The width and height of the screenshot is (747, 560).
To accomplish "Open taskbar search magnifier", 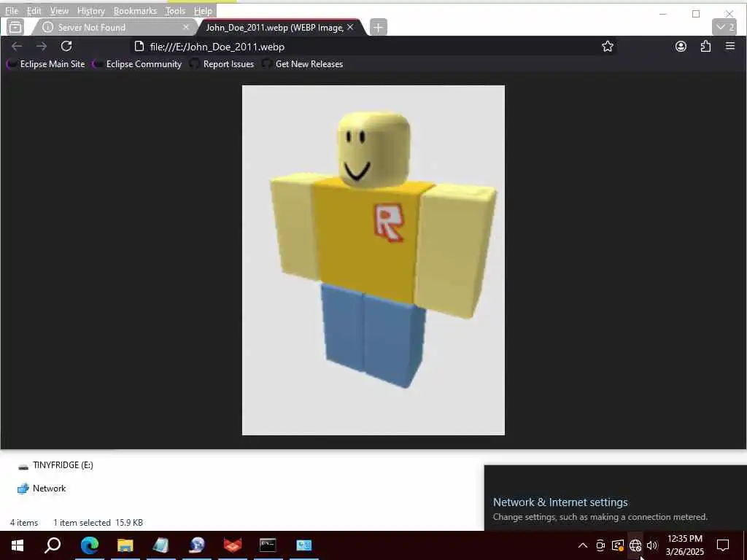I will [x=53, y=545].
